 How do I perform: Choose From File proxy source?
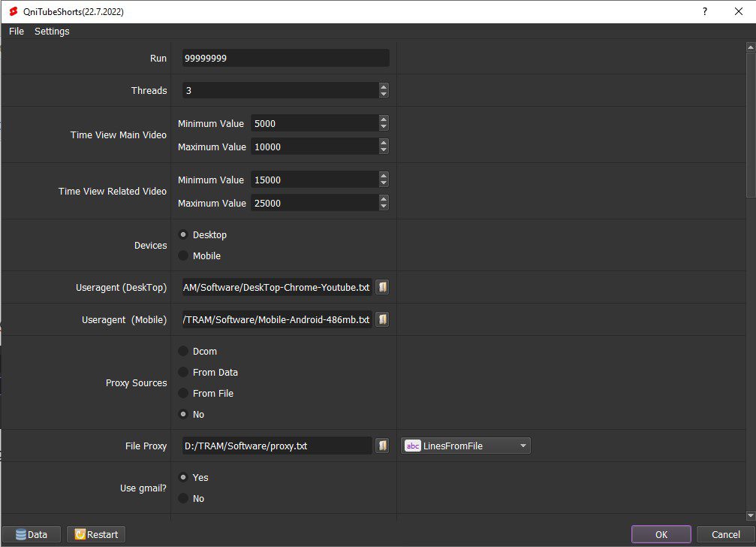(x=183, y=393)
